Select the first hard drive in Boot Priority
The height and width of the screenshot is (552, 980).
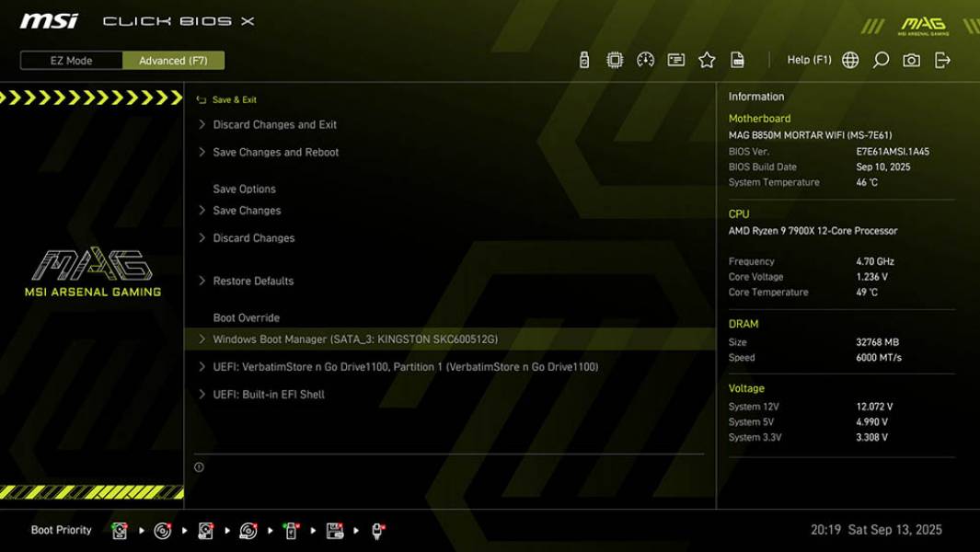pos(120,530)
